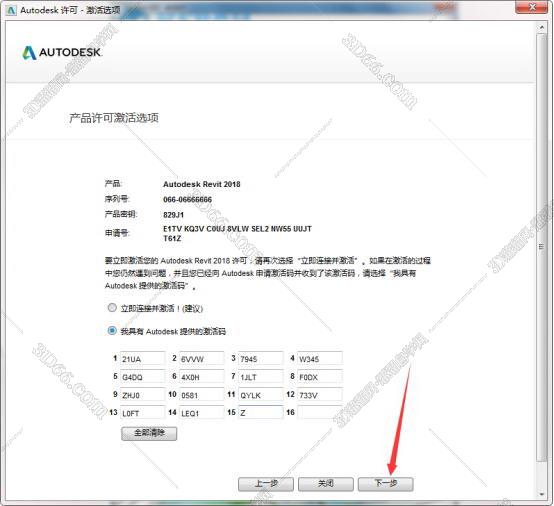The width and height of the screenshot is (554, 506).
Task: Click activation code field 11 containing QYLK
Action: point(260,395)
